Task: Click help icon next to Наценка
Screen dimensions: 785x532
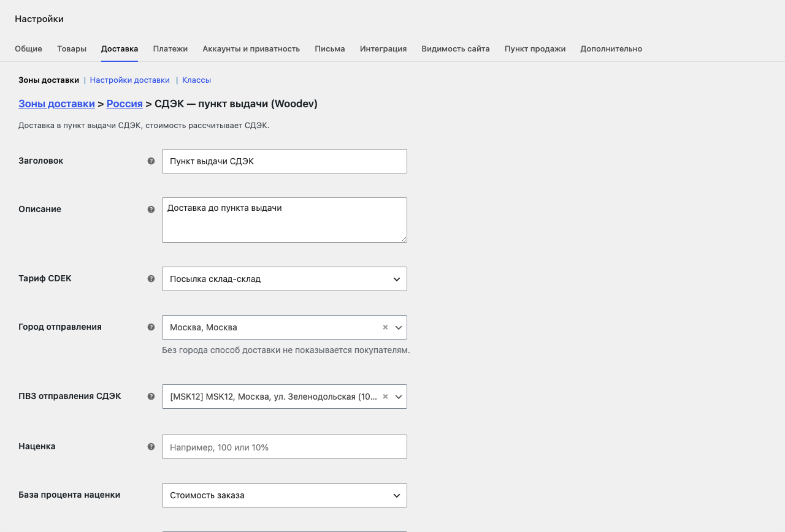Action: pyautogui.click(x=151, y=447)
